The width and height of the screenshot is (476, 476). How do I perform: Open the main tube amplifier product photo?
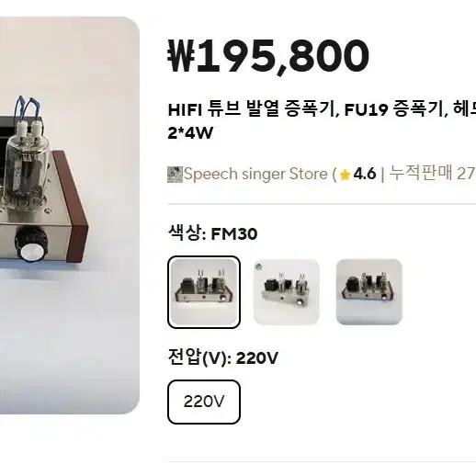point(70,215)
